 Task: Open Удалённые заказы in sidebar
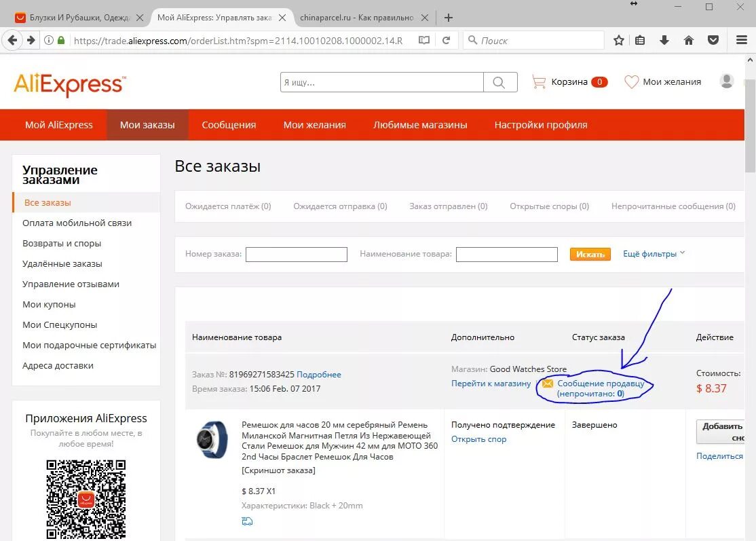62,264
